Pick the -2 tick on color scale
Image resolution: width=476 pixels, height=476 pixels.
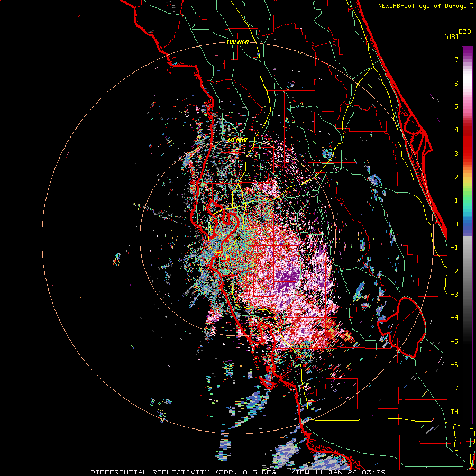454,271
